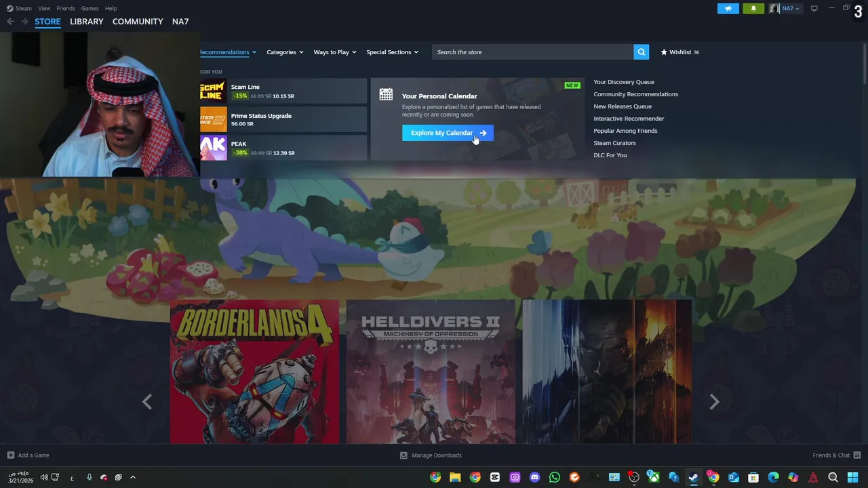This screenshot has height=488, width=868.
Task: Show next carousel items with right arrow
Action: [x=714, y=402]
